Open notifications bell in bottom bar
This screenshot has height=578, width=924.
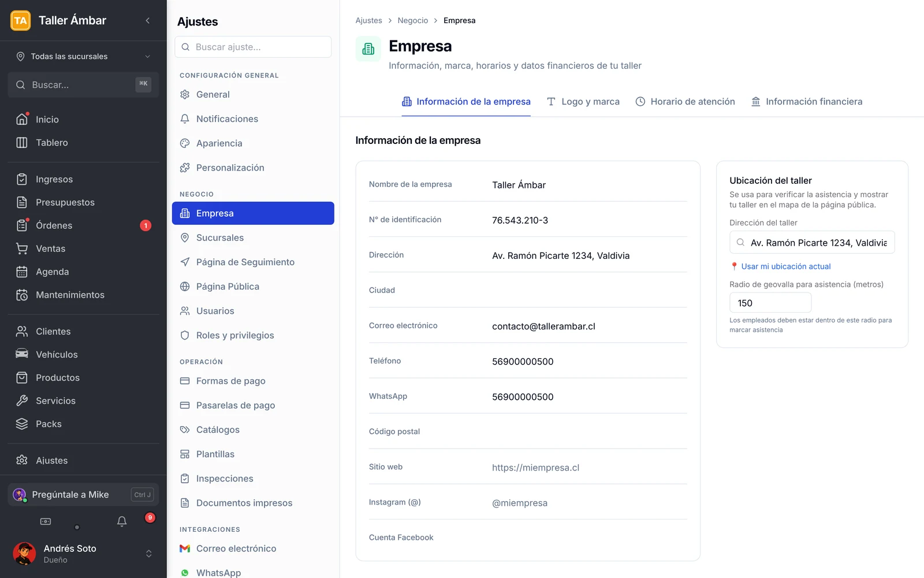point(122,521)
